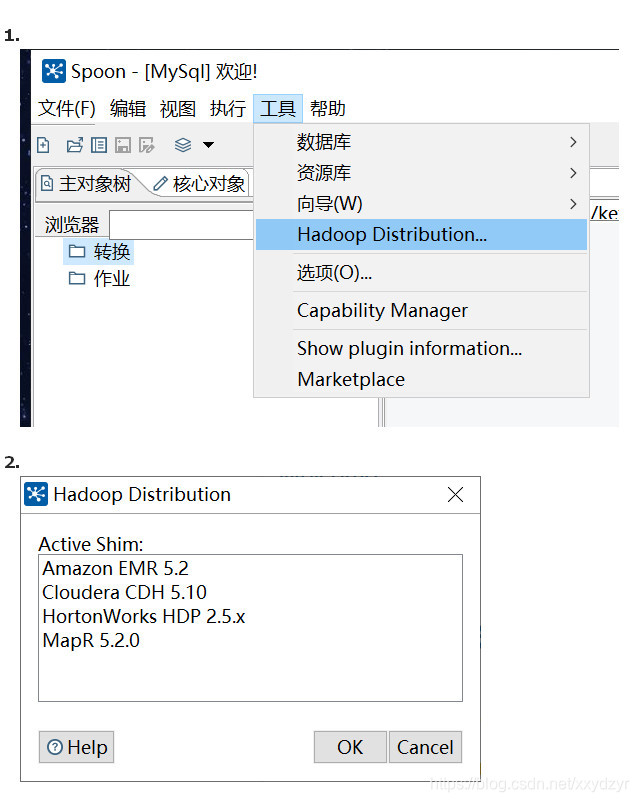Click the new file toolbar icon
The image size is (639, 802).
tap(43, 145)
